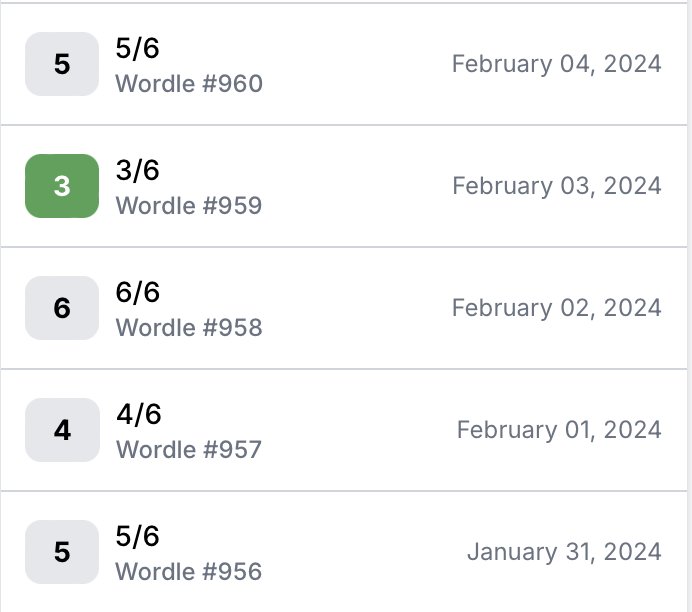Select the 4/6 score text
The width and height of the screenshot is (692, 612).
(x=139, y=414)
